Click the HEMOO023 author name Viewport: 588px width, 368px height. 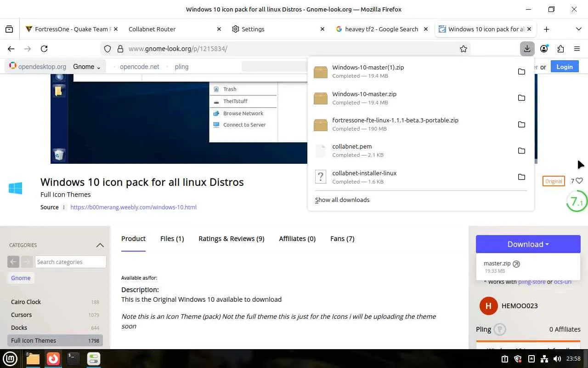pos(520,306)
